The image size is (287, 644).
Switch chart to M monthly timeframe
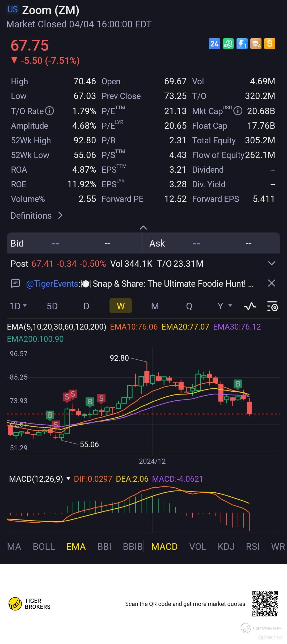(x=155, y=306)
